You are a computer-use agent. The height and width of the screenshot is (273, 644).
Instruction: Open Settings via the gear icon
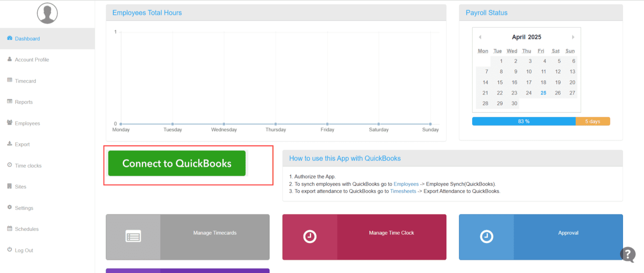click(x=9, y=207)
